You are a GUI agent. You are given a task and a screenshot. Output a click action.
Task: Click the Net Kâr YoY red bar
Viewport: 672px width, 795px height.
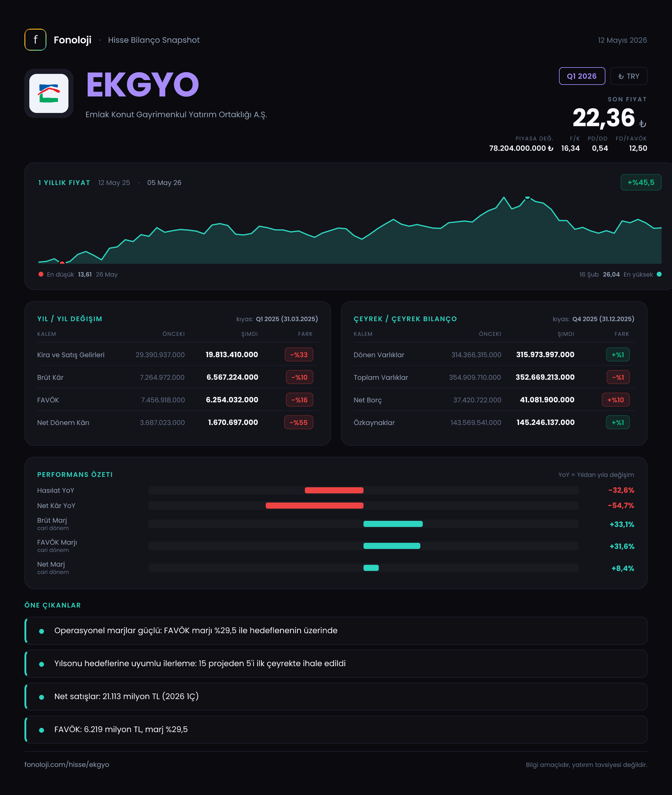point(314,506)
